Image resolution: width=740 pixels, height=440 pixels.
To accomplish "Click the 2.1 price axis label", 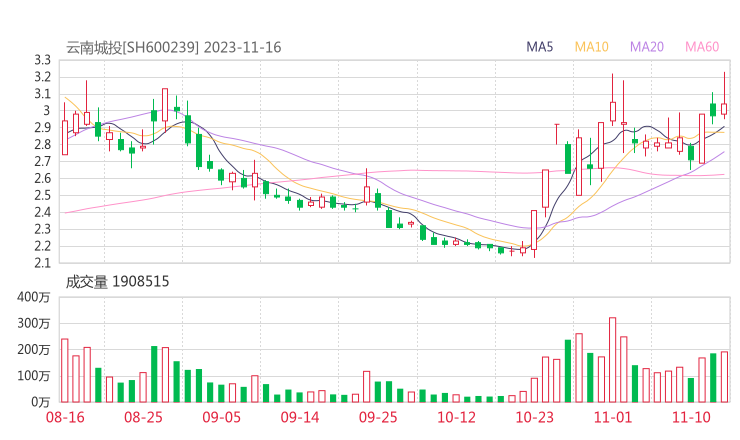I will point(42,263).
